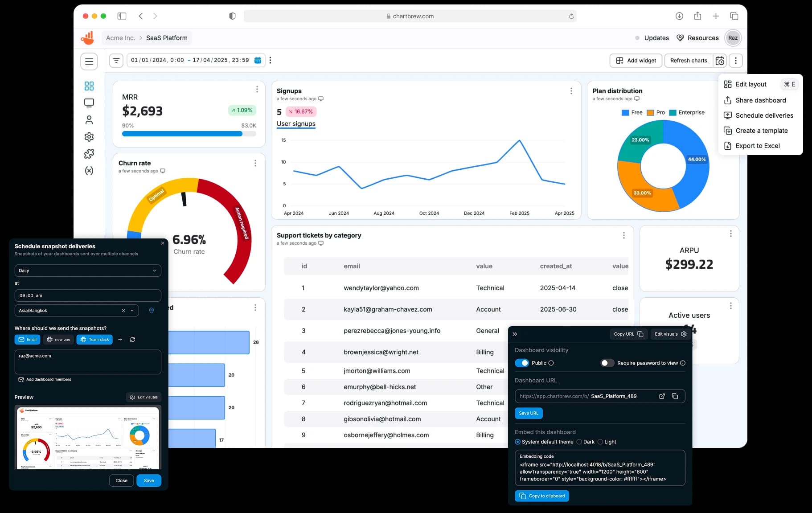Open the Daily frequency dropdown
Screen dimensions: 812x513
[x=88, y=271]
